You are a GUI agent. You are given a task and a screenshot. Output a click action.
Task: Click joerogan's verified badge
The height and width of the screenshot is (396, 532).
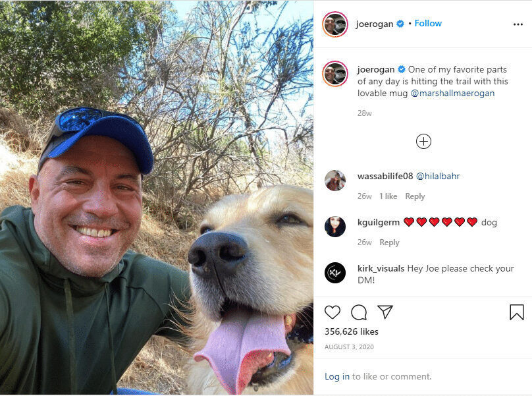400,23
